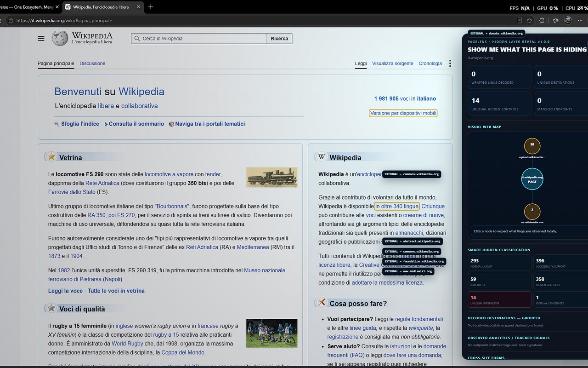The image size is (588, 368).
Task: Open Tutte le voci in vetrina link
Action: [116, 291]
